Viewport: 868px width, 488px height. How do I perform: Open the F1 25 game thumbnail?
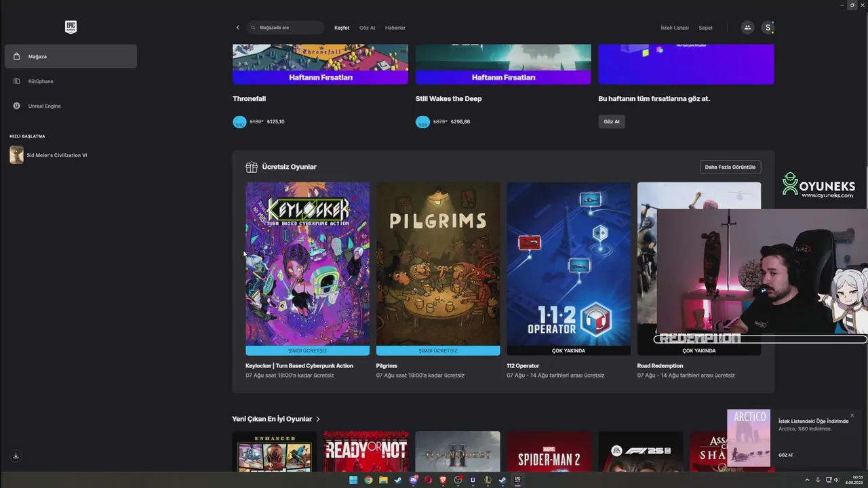tap(641, 451)
